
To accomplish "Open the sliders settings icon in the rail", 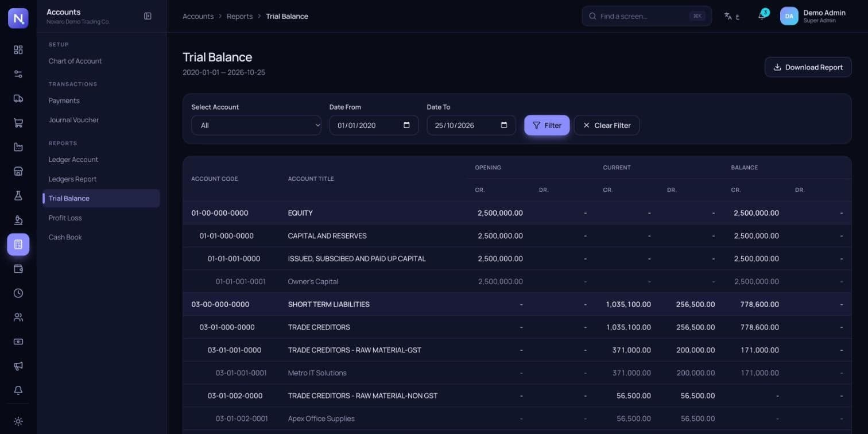I will pos(18,74).
